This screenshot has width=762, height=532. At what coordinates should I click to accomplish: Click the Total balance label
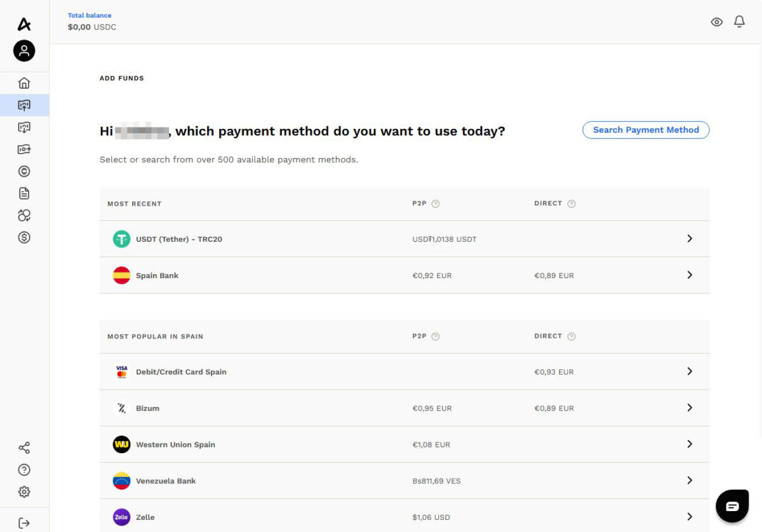90,15
